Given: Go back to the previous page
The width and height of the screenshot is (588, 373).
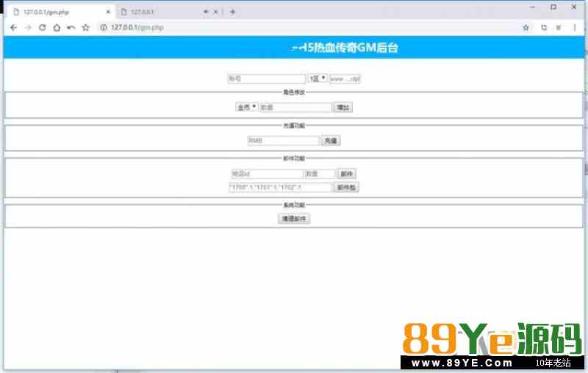Looking at the screenshot, I should (x=14, y=28).
